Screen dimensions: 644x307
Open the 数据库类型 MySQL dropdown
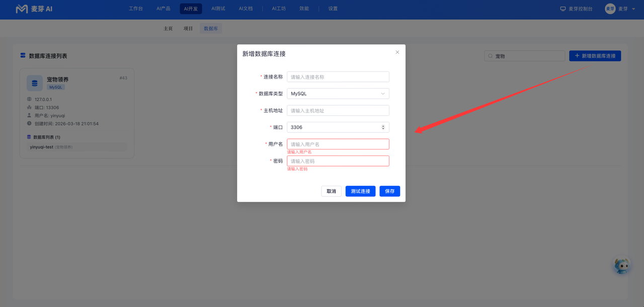[338, 94]
